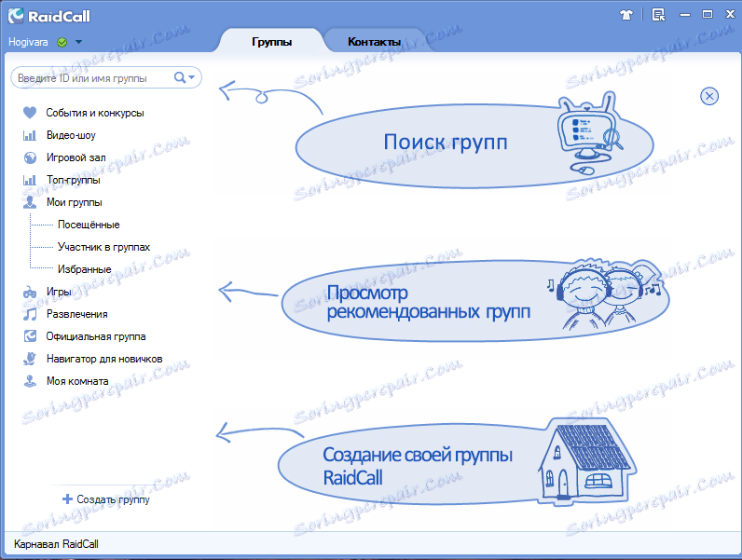Click the RaidCall icon for Официальная группа

coord(30,336)
